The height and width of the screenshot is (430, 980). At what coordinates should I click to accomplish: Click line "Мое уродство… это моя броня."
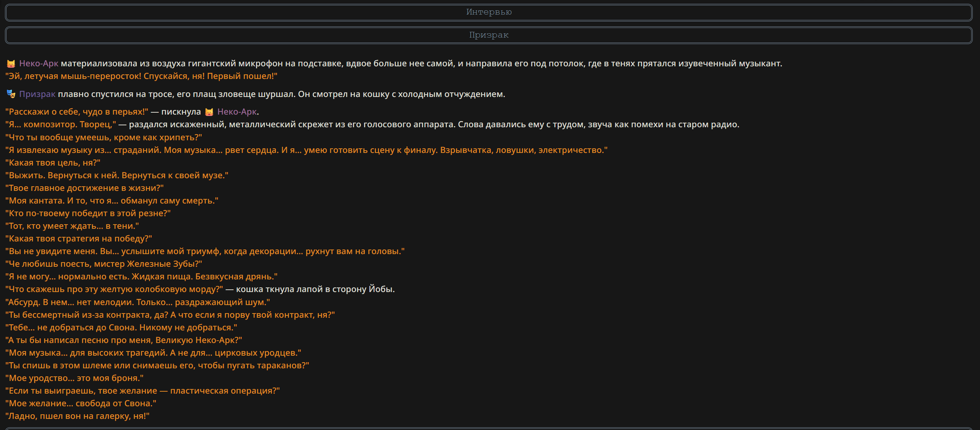pos(74,378)
